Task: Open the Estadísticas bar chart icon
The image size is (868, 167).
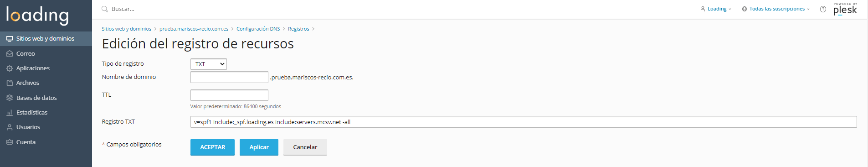Action: 10,113
